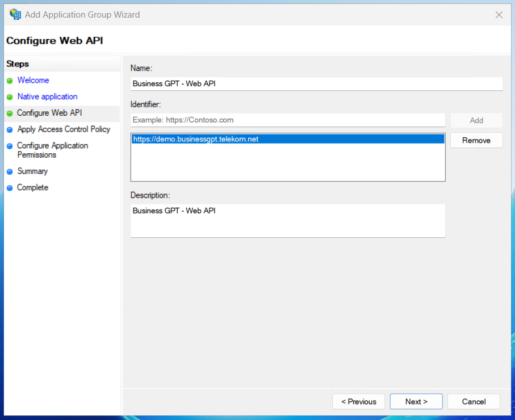Click green bullet beside Welcome
The height and width of the screenshot is (420, 515).
[x=10, y=81]
